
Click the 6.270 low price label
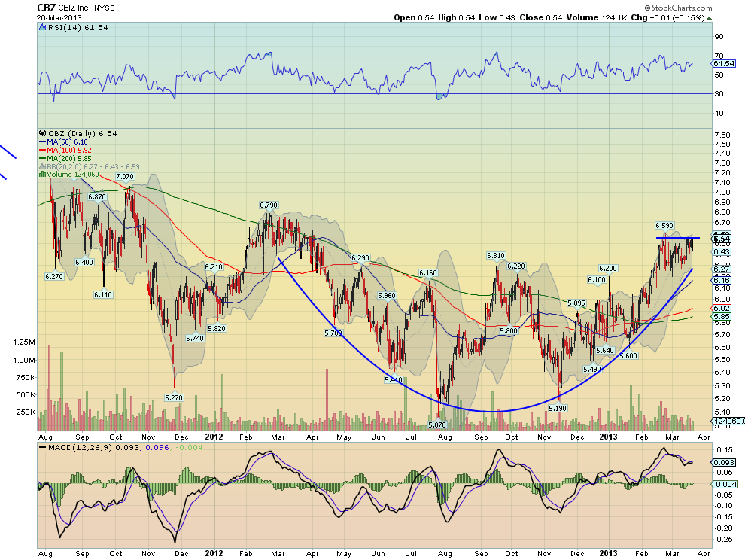pyautogui.click(x=54, y=276)
